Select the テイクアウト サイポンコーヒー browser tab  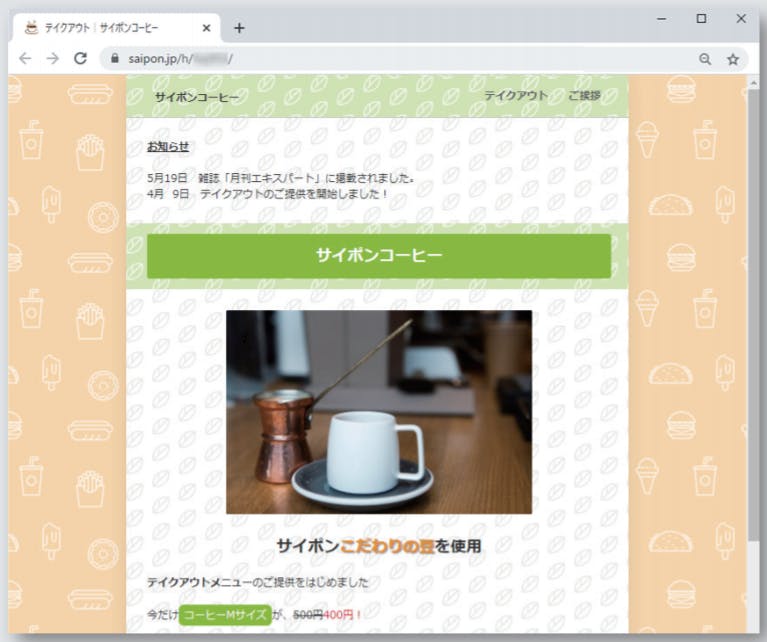tap(116, 28)
